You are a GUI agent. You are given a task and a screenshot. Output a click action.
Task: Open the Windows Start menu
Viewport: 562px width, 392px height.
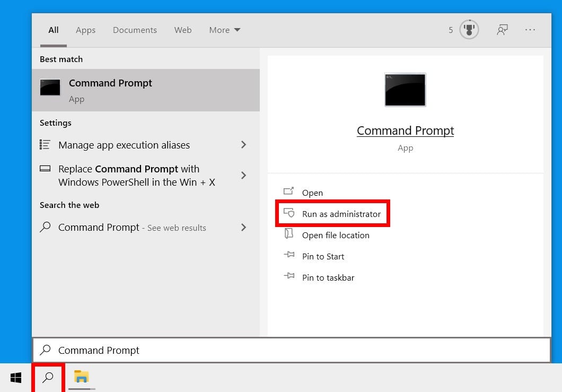click(16, 378)
